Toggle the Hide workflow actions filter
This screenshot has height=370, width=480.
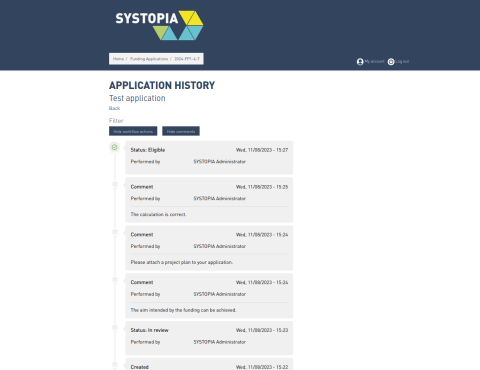coord(133,131)
